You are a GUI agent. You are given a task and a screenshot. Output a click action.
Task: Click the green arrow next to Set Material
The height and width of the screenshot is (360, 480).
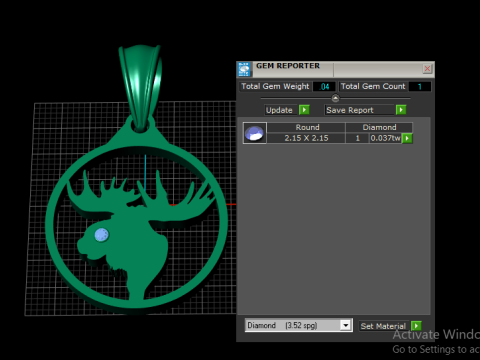click(x=416, y=326)
